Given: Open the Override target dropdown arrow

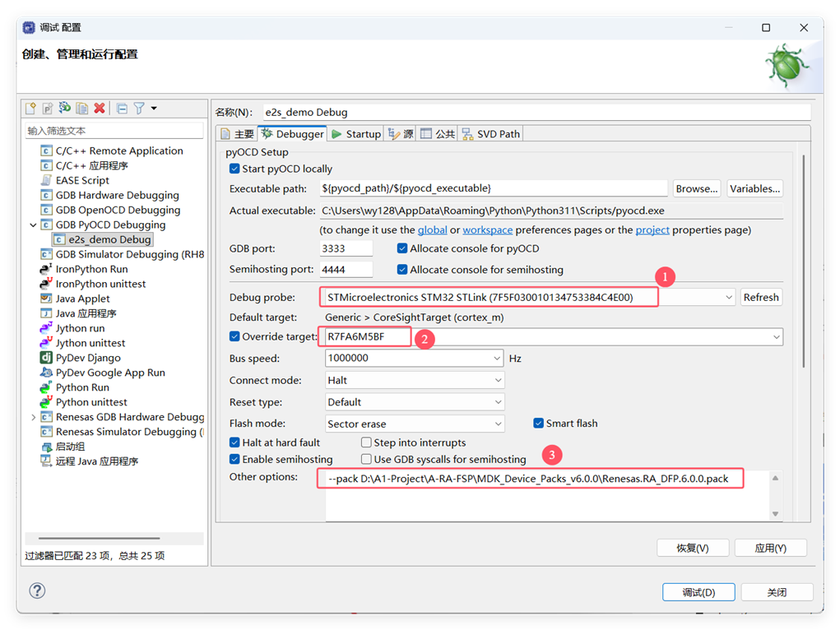Looking at the screenshot, I should [777, 337].
